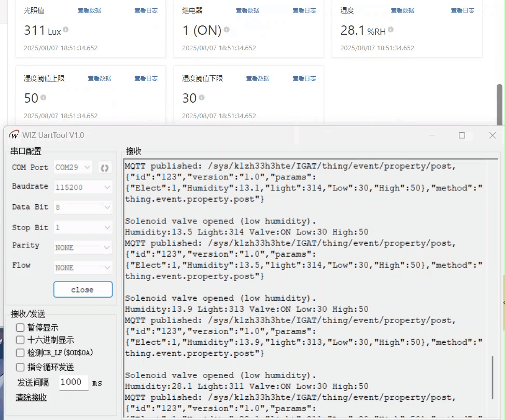Open the Parity dropdown
This screenshot has width=505, height=420.
click(x=83, y=247)
